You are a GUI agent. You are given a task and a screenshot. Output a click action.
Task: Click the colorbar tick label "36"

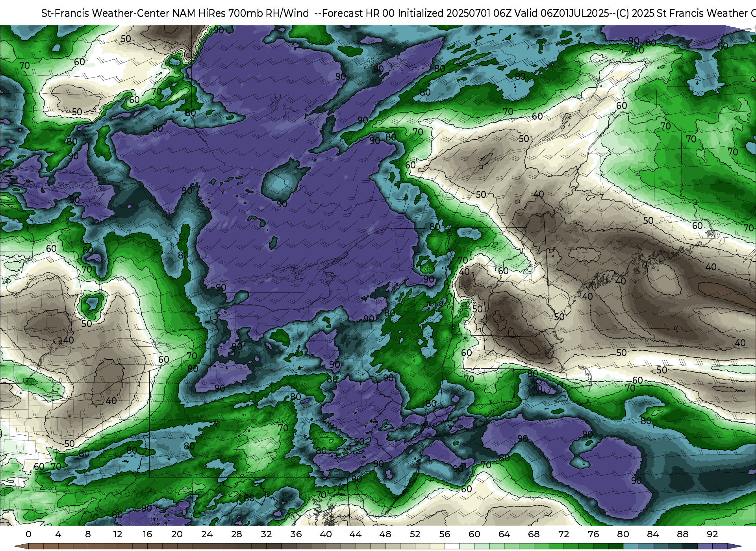296,534
